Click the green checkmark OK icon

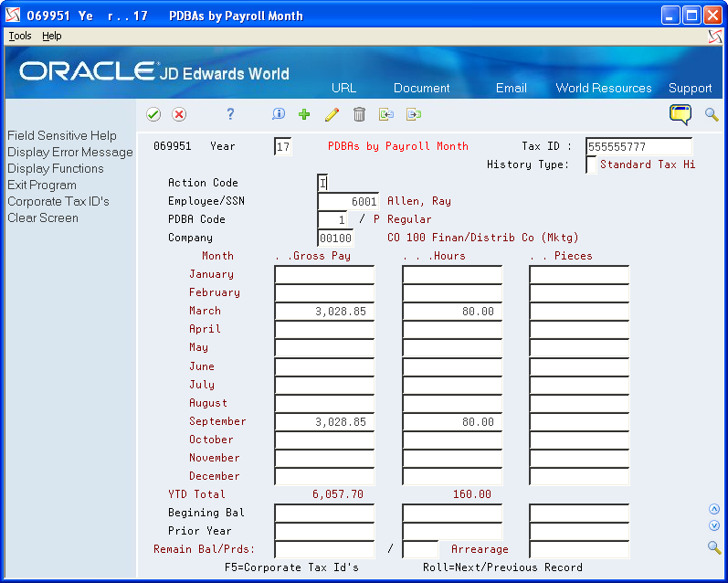click(x=153, y=114)
